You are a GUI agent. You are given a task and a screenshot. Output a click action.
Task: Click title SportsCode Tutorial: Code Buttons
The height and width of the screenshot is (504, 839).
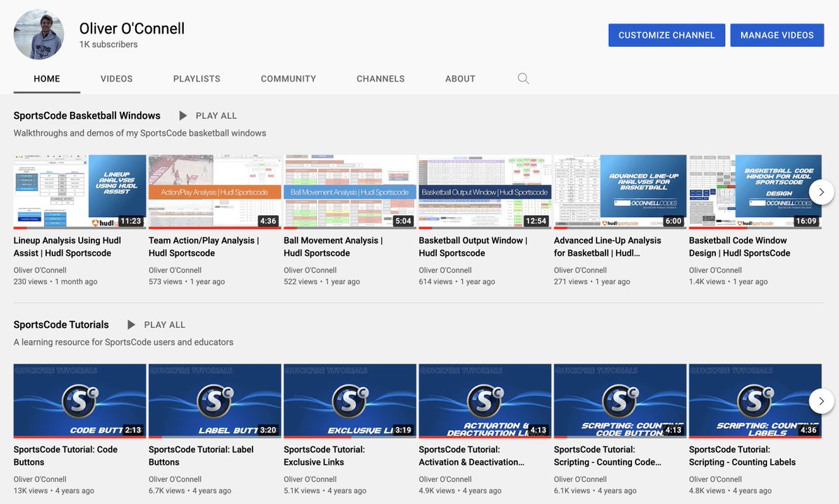click(x=66, y=456)
